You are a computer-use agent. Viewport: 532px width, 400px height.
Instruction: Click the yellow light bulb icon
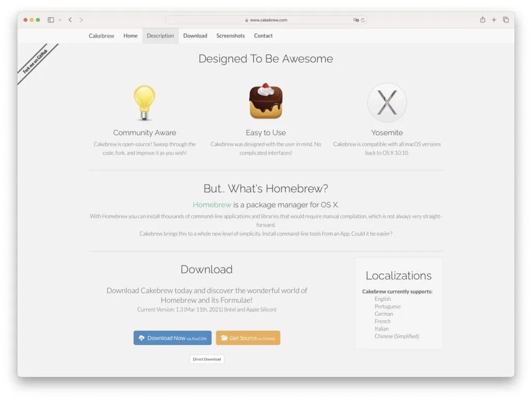(x=144, y=102)
